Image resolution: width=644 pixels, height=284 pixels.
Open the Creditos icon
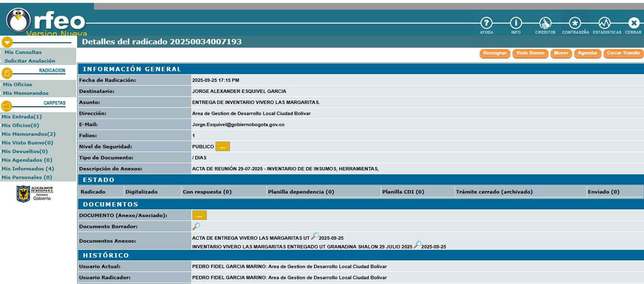point(545,23)
